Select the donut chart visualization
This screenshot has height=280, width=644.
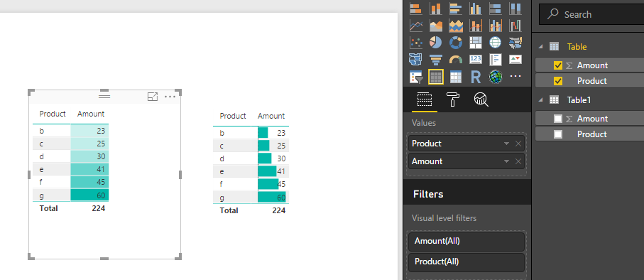pyautogui.click(x=455, y=42)
